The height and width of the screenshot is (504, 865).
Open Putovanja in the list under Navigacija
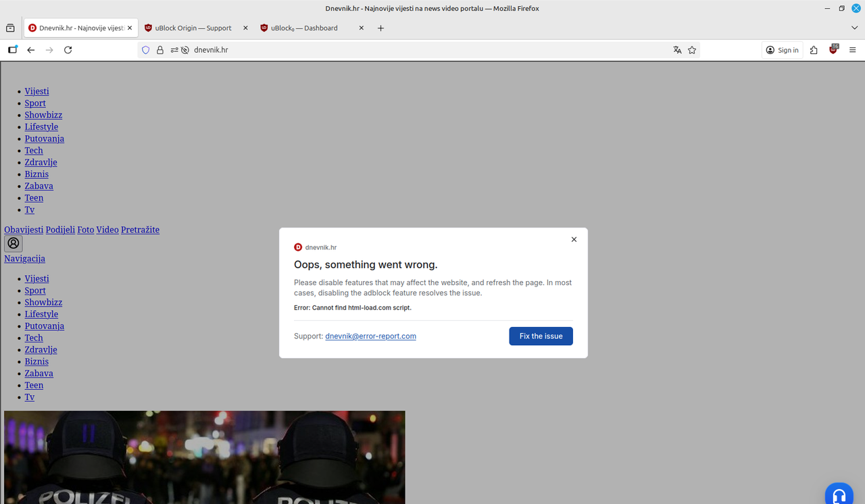point(45,326)
